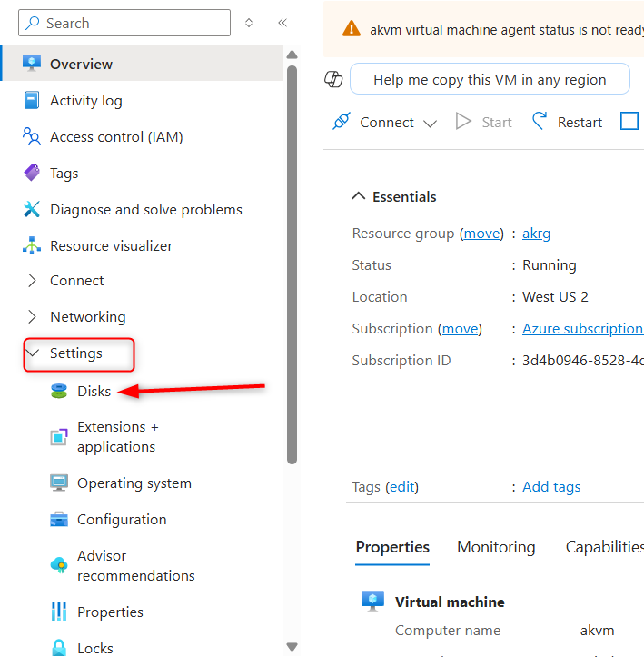Viewport: 644px width, 657px height.
Task: Select the Overview menu item
Action: (81, 65)
